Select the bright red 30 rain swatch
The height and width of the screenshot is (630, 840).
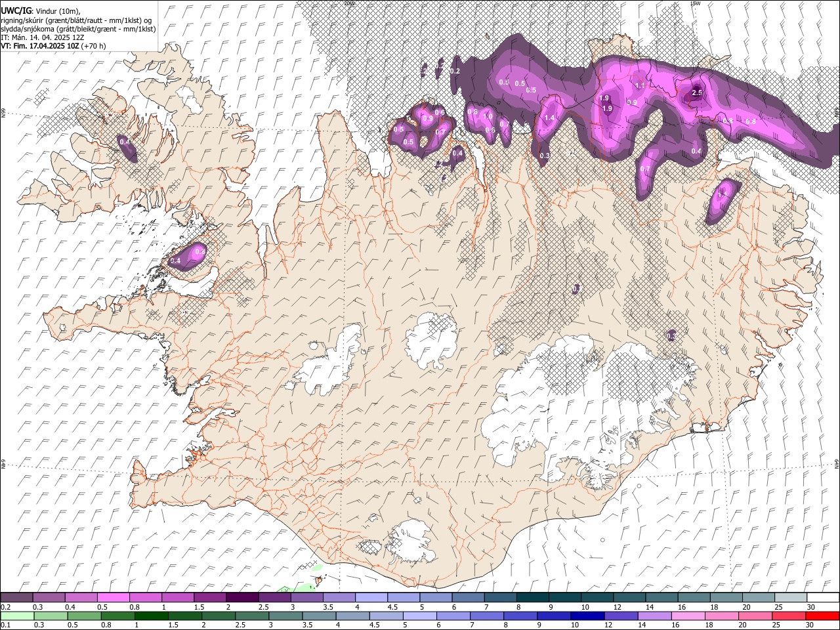pyautogui.click(x=822, y=616)
